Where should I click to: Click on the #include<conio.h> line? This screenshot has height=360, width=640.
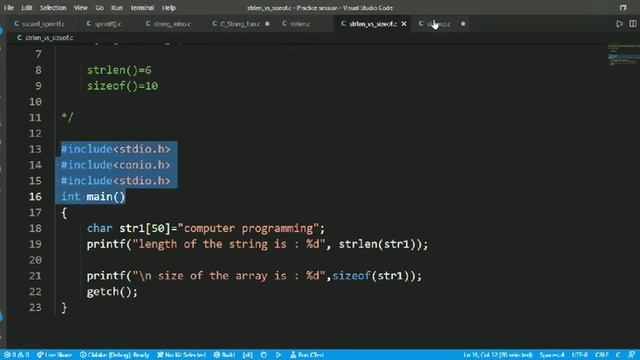(x=116, y=165)
